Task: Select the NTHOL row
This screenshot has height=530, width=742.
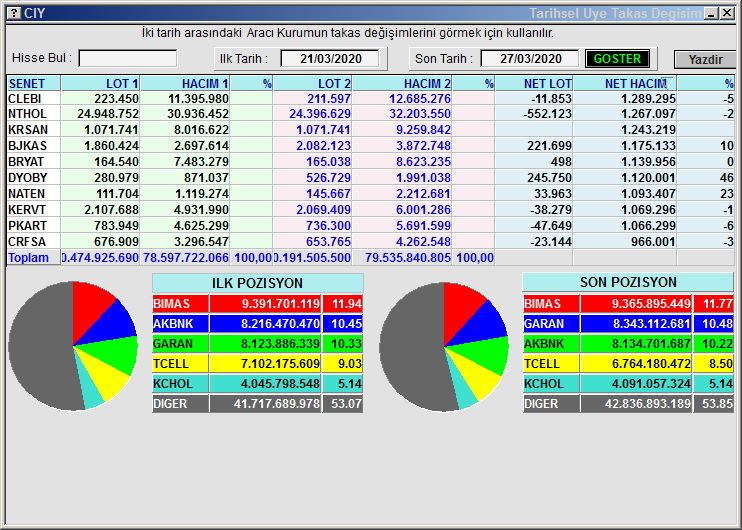Action: click(371, 114)
